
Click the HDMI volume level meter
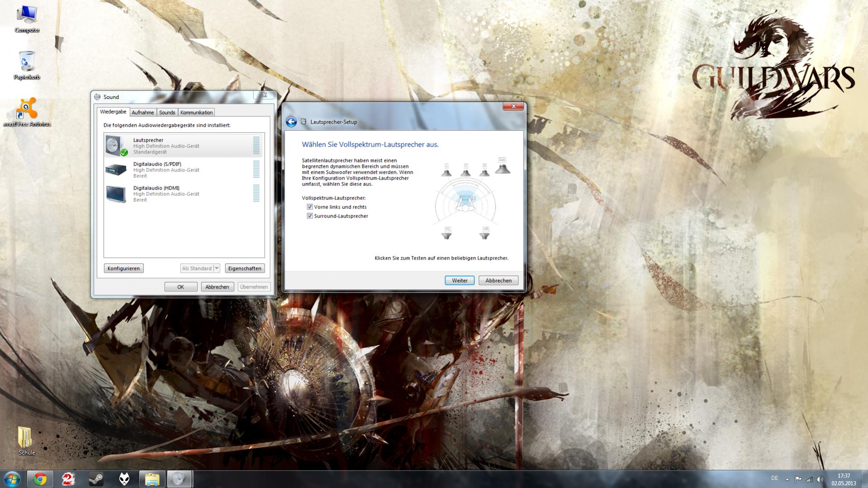256,194
